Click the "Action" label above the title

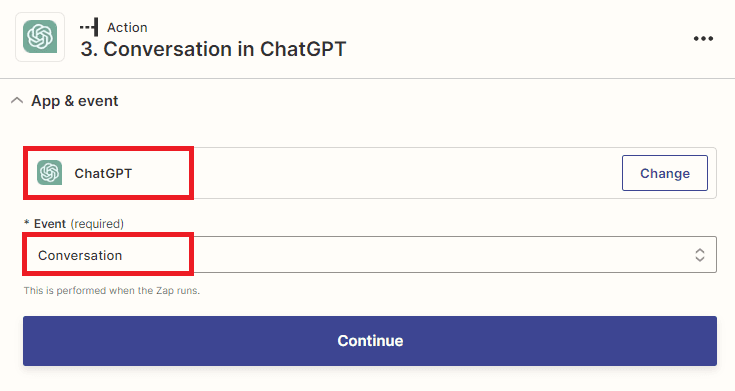point(127,28)
